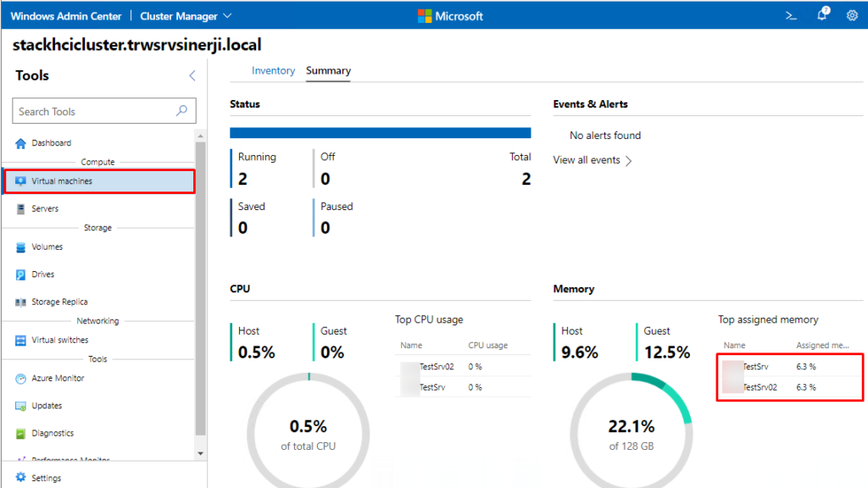Click the CPU Guest 0% value
The width and height of the screenshot is (868, 488).
(x=332, y=352)
